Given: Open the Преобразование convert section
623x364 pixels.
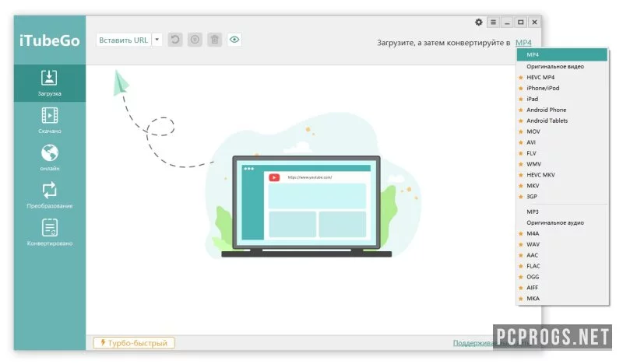Looking at the screenshot, I should click(50, 195).
